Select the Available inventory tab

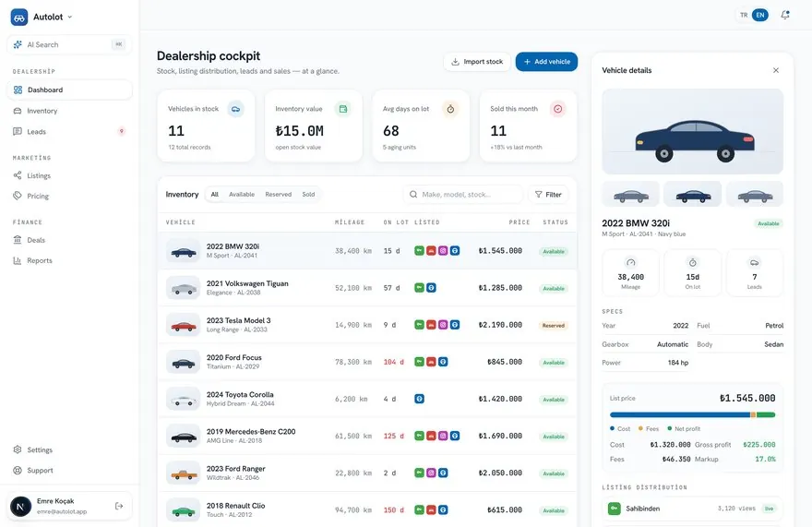point(242,195)
